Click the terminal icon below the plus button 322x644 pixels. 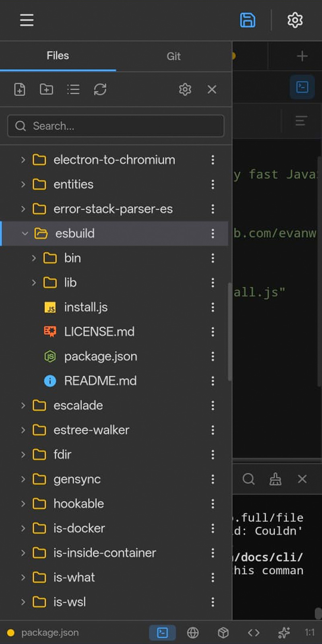pyautogui.click(x=302, y=87)
